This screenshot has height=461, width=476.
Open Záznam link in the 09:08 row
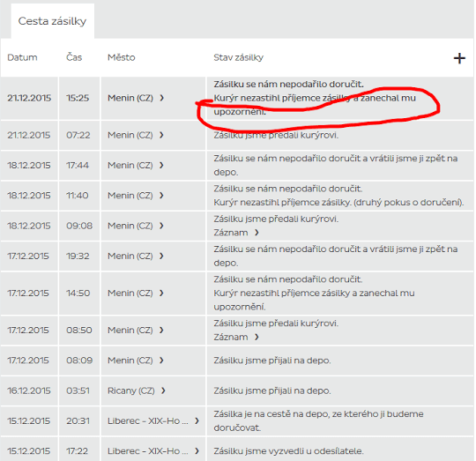click(236, 233)
